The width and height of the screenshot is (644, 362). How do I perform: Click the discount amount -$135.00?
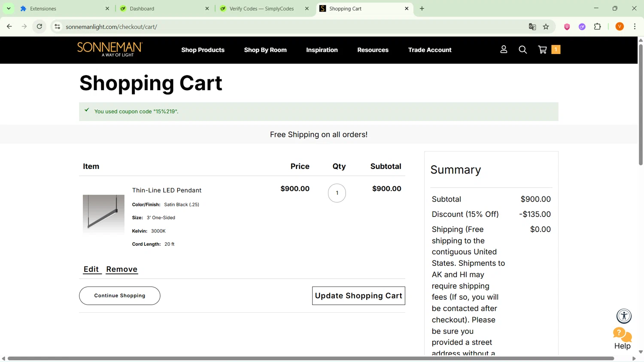pyautogui.click(x=535, y=214)
